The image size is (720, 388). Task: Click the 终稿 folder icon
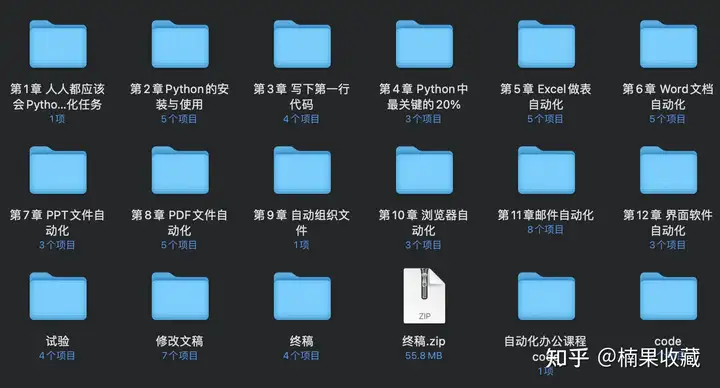pos(302,296)
